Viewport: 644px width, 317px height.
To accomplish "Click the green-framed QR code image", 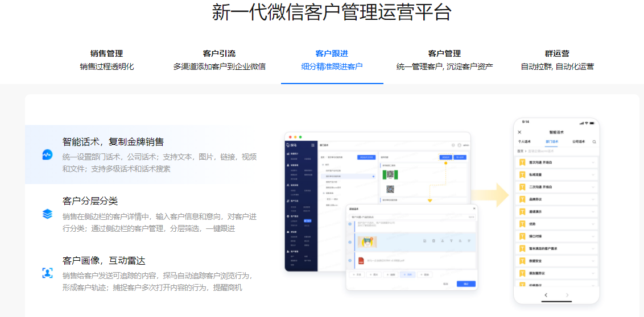I will [x=390, y=175].
